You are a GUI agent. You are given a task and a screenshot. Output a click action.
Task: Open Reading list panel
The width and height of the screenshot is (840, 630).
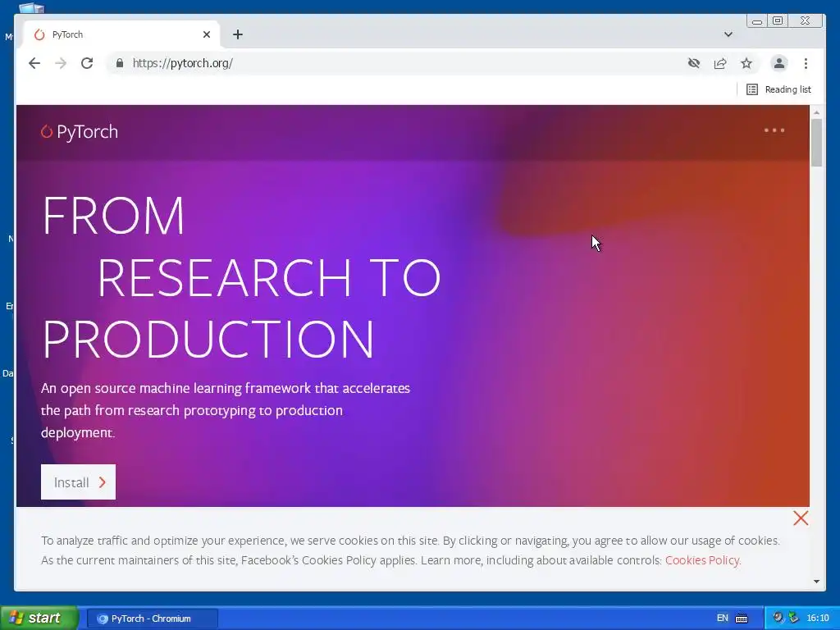pos(779,89)
